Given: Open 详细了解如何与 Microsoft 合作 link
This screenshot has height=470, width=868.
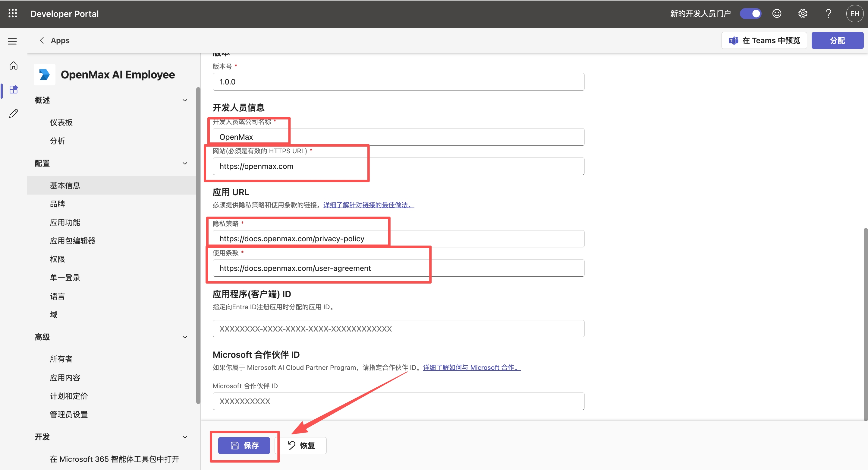Looking at the screenshot, I should coord(471,367).
